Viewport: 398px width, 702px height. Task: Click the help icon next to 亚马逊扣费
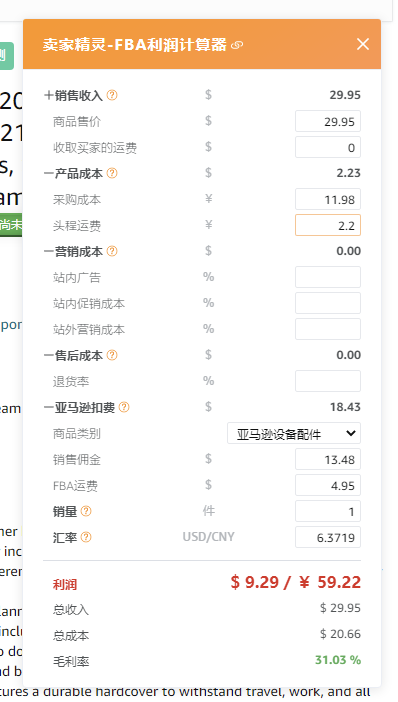124,407
